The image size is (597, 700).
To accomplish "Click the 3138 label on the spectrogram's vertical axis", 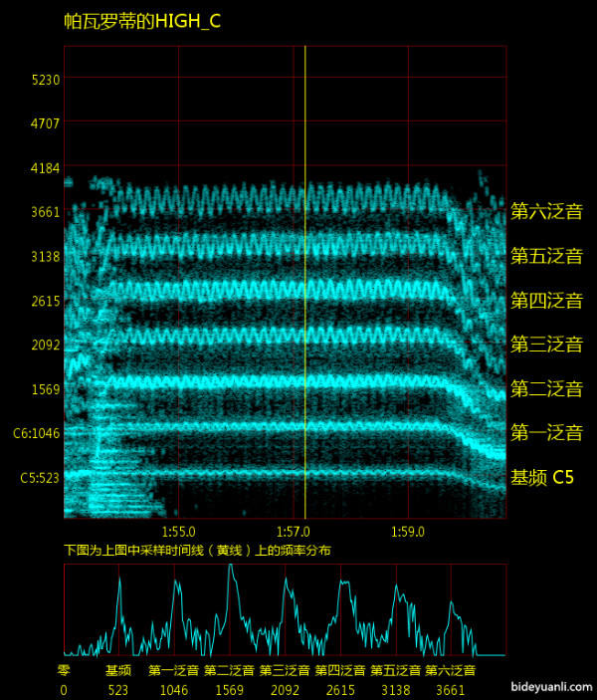I will click(x=46, y=257).
